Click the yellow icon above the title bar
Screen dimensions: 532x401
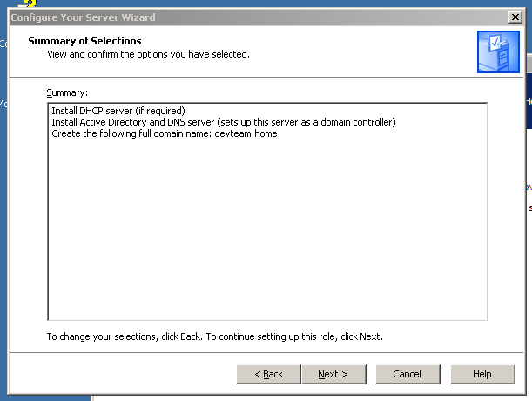click(28, 3)
